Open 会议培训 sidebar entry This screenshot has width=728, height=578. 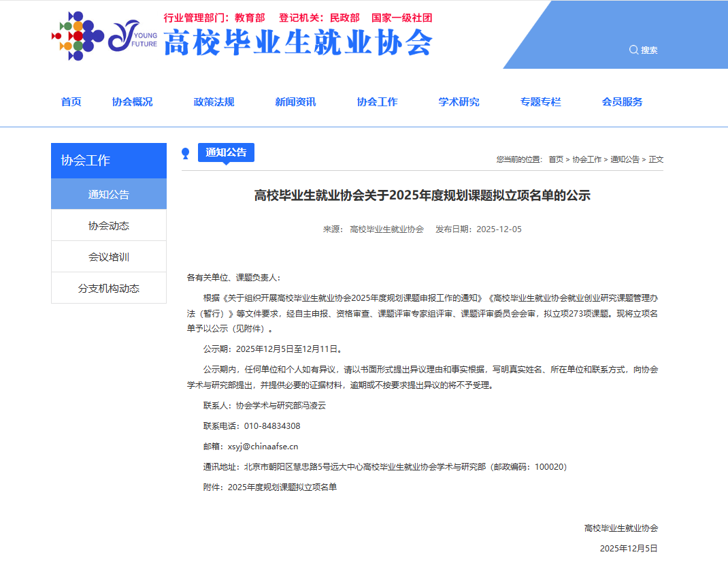point(109,257)
